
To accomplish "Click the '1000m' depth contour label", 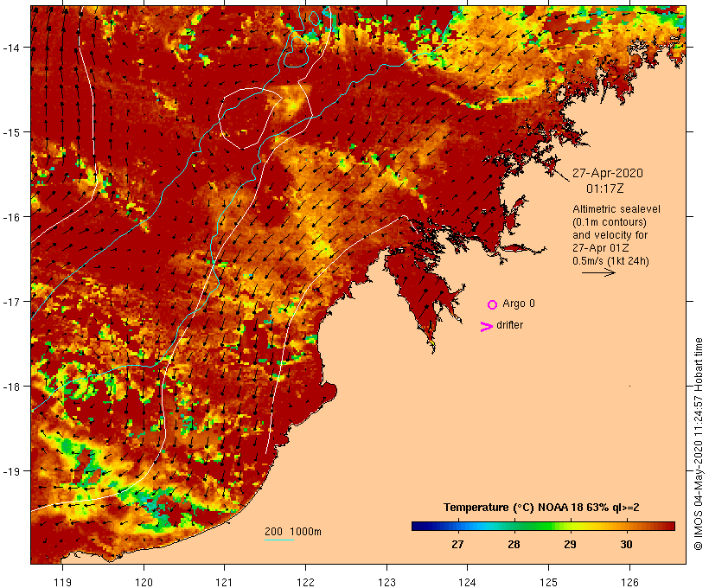I will (306, 532).
